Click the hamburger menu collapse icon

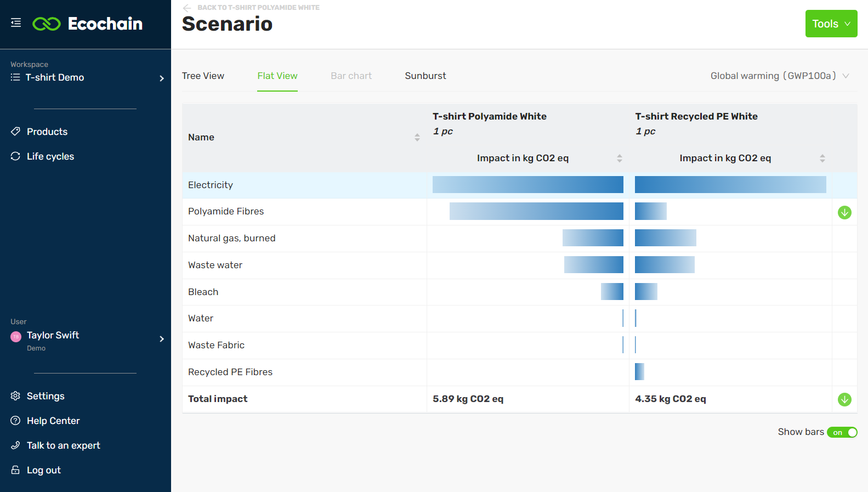click(x=16, y=23)
